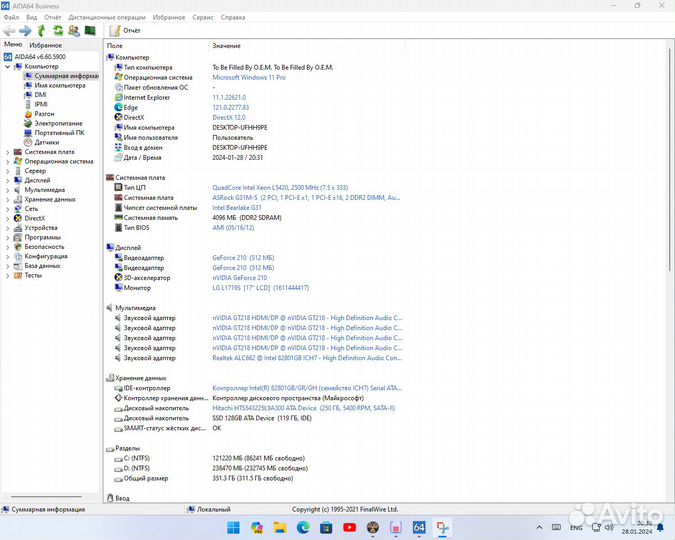Expand the Системная плата tree node
Image resolution: width=675 pixels, height=540 pixels.
tap(7, 152)
